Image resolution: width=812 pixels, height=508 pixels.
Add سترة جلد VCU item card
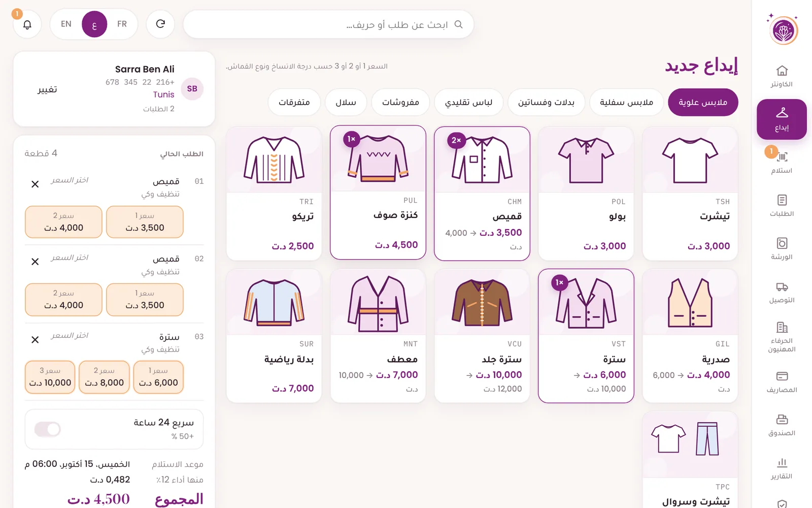tap(482, 336)
